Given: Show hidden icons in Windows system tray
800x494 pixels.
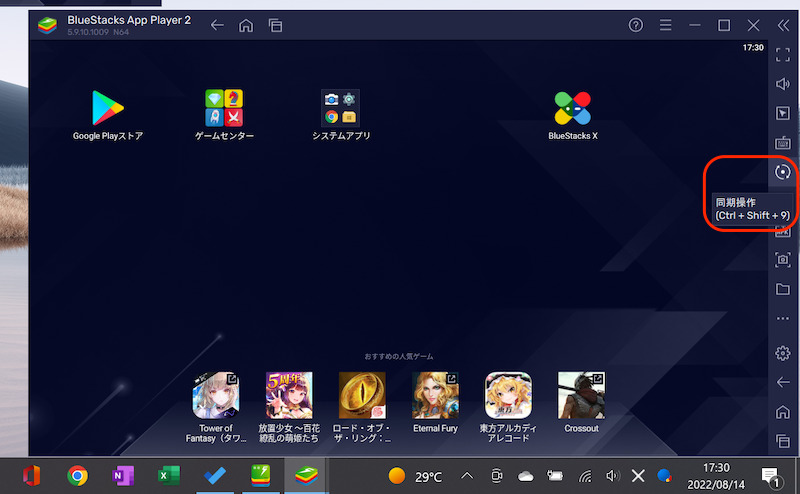Looking at the screenshot, I should point(467,475).
